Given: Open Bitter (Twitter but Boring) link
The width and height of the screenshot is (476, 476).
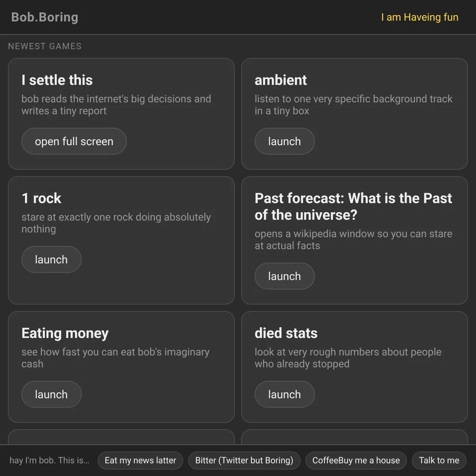Looking at the screenshot, I should click(x=244, y=461).
